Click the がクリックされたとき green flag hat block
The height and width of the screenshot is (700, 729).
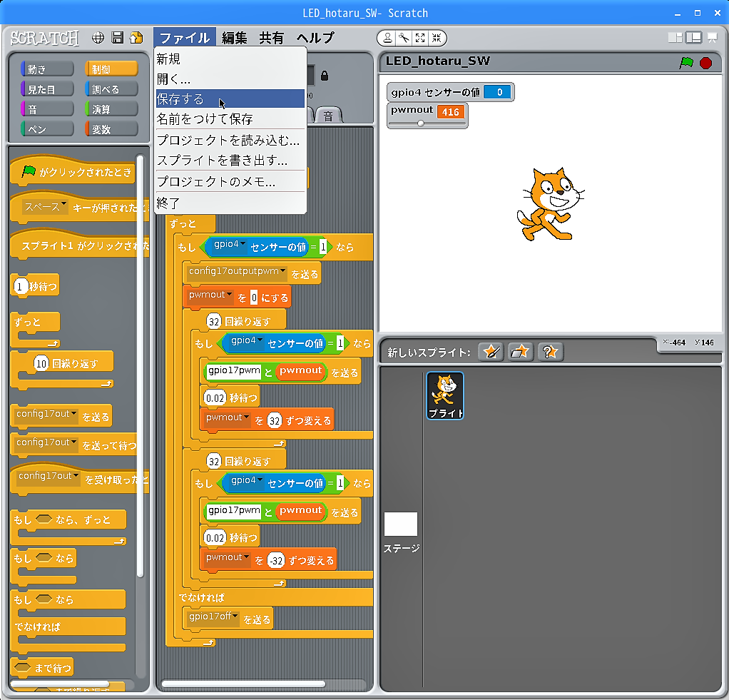pyautogui.click(x=73, y=172)
